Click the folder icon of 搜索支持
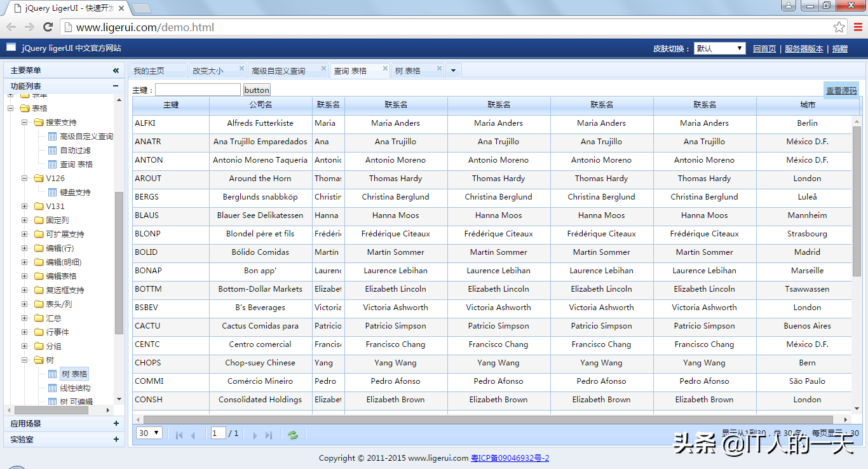 [x=38, y=123]
